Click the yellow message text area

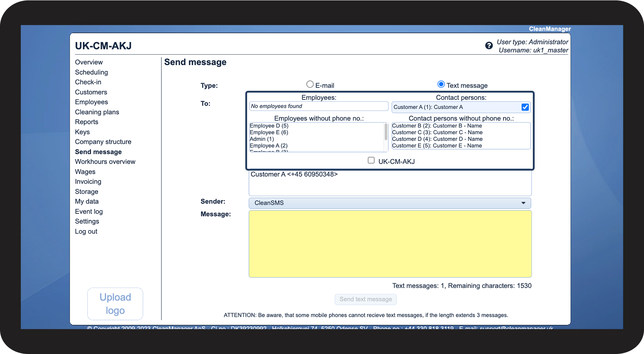[390, 244]
